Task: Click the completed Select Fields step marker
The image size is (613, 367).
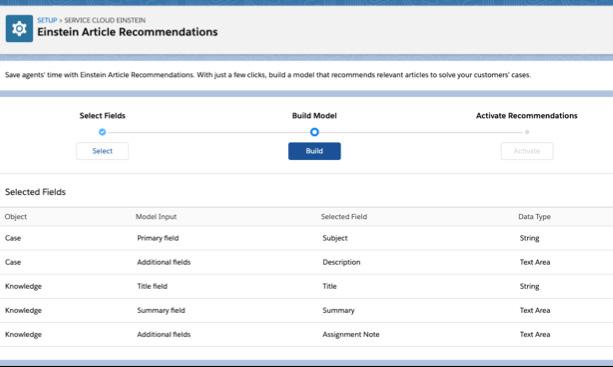Action: click(102, 132)
